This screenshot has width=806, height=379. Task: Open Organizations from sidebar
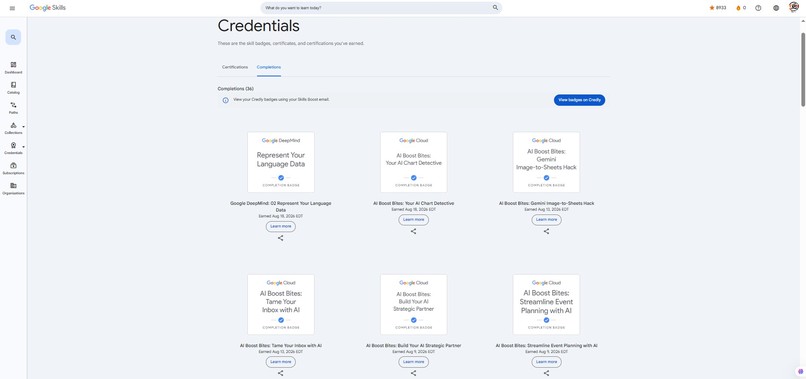(x=13, y=189)
